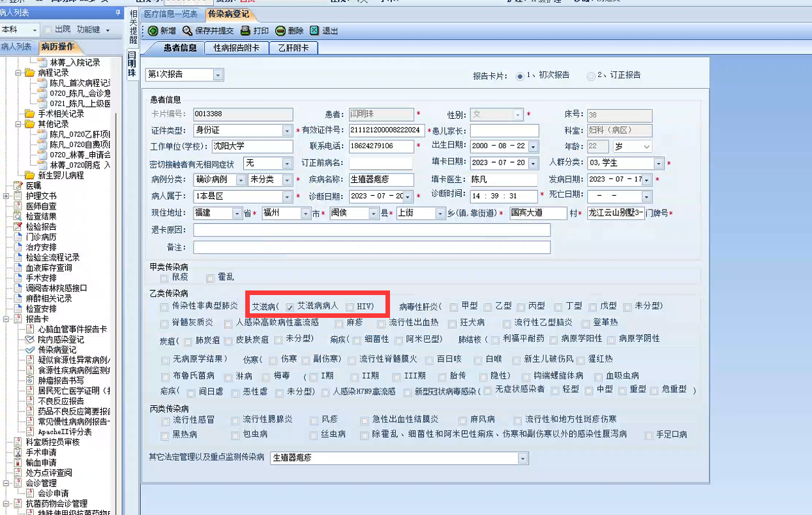Open 医嘱 in the tree
The width and height of the screenshot is (812, 515).
[33, 185]
